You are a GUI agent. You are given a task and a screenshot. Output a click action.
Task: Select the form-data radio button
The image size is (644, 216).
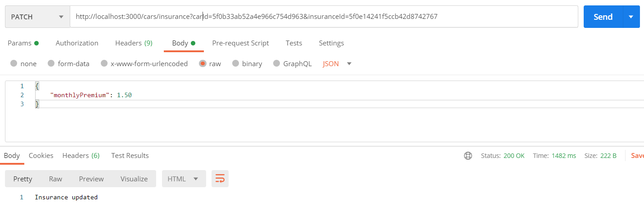pyautogui.click(x=51, y=64)
